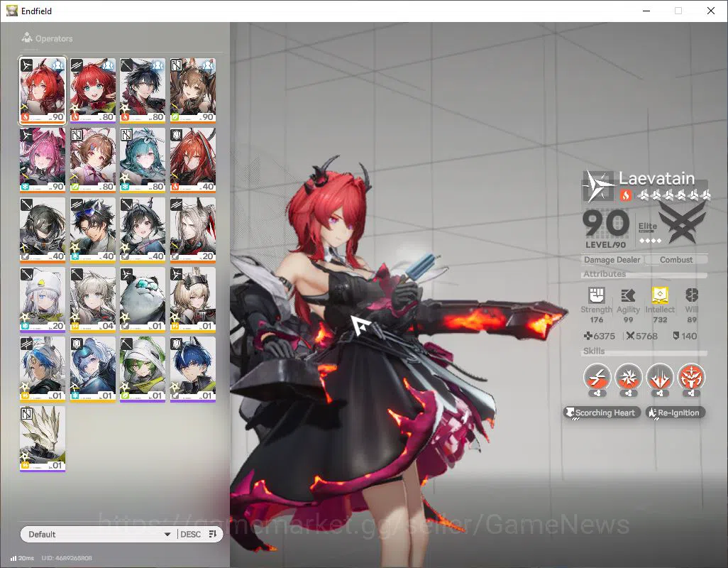The width and height of the screenshot is (728, 568).
Task: Choose the white-haired fox-eared level 20 operator
Action: coord(193,230)
